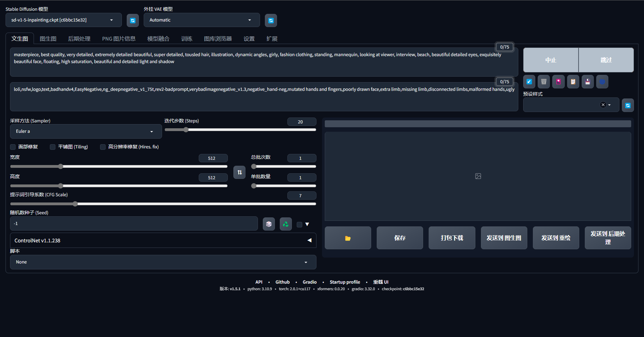Adjust the 单批数量 batch size slider
This screenshot has width=644, height=337.
coord(284,186)
